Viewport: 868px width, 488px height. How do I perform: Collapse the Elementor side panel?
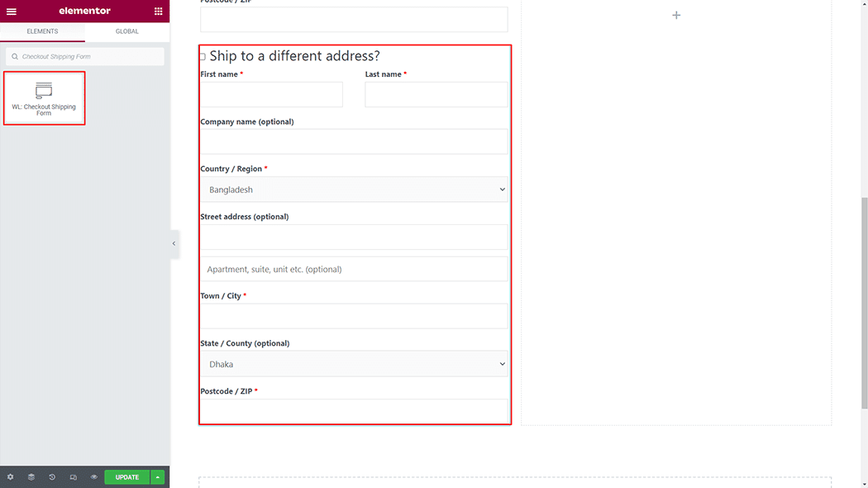[x=174, y=243]
